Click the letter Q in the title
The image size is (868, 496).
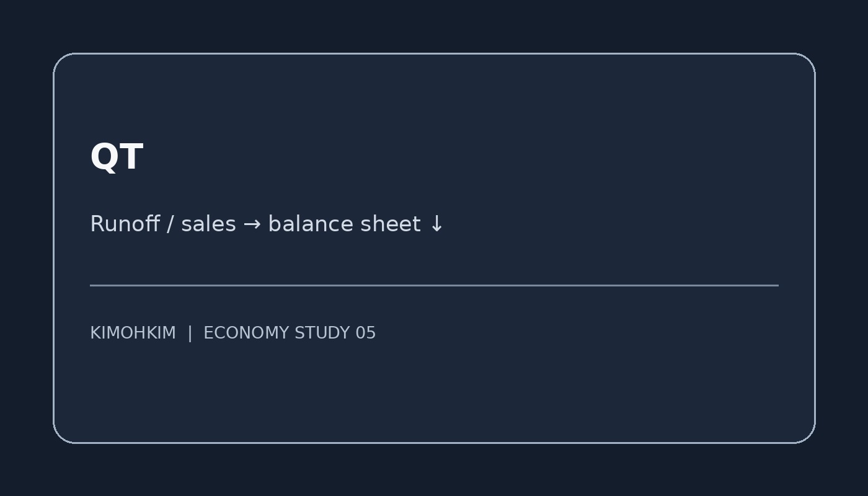click(104, 157)
